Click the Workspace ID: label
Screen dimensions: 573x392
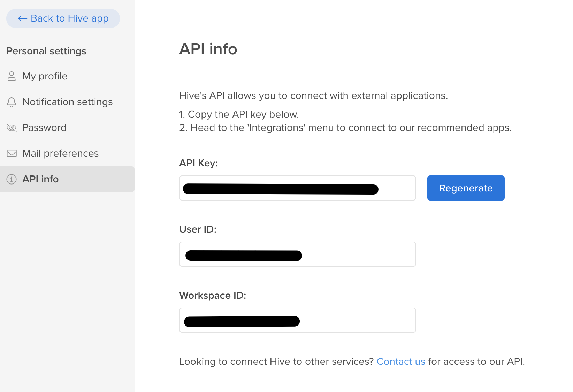213,296
